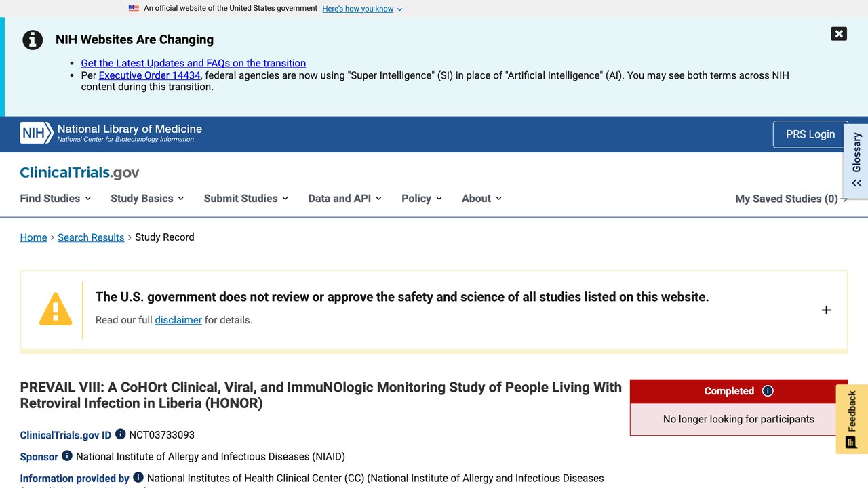Open the Feedback side tab
Screen dimensions: 868x488
point(852,420)
